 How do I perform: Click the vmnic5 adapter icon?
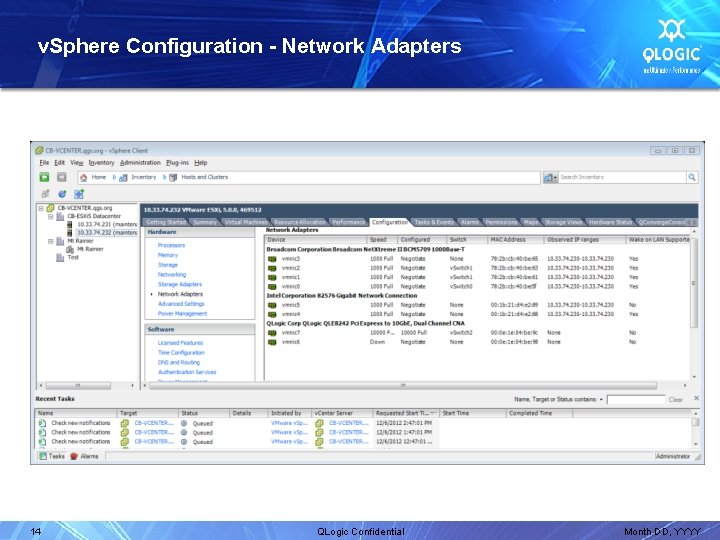point(272,305)
